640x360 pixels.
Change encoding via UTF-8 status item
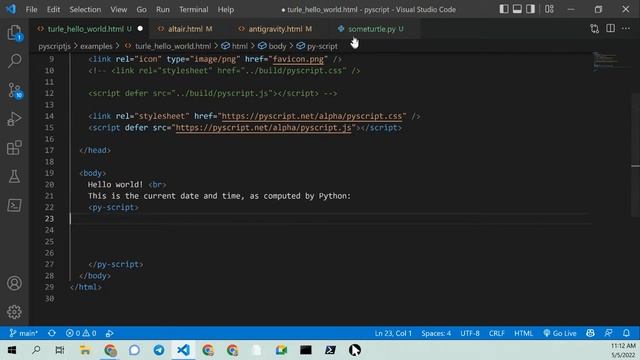point(470,333)
